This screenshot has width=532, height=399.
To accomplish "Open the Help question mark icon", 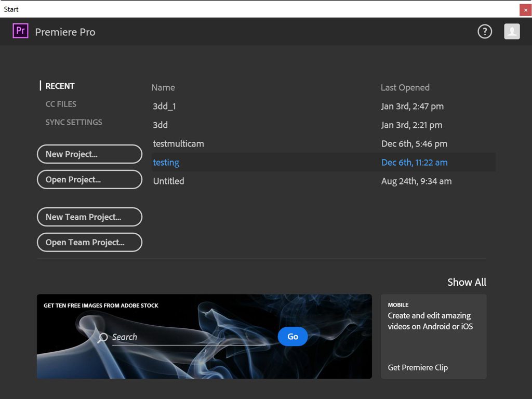I will tap(485, 32).
